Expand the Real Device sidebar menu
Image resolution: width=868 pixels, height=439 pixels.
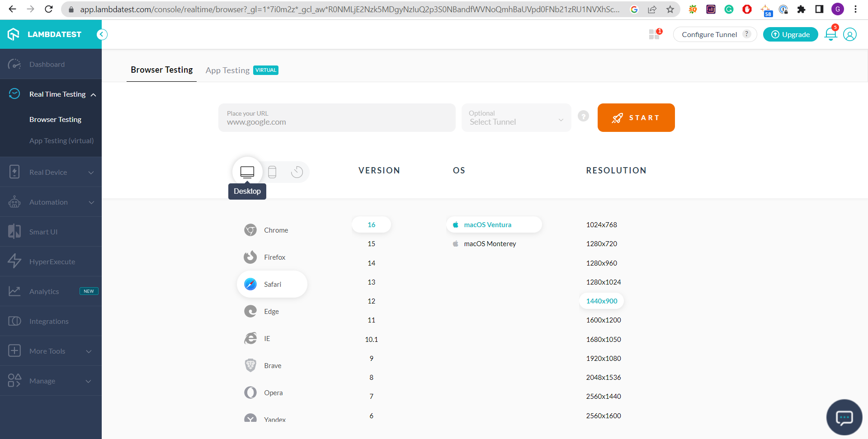[51, 172]
